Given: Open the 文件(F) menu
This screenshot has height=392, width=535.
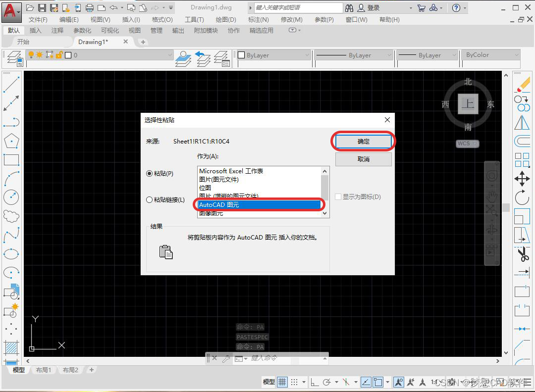Looking at the screenshot, I should tap(38, 20).
